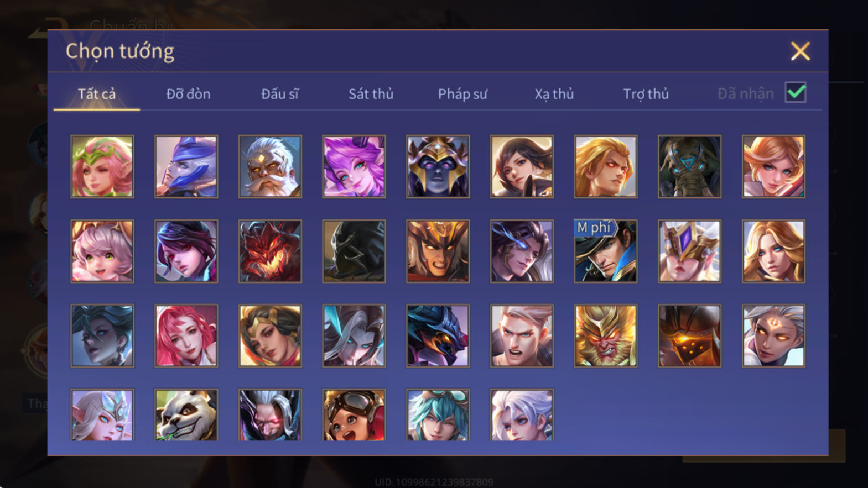
Task: Toggle the "Đã nhận" checkbox
Action: click(796, 92)
